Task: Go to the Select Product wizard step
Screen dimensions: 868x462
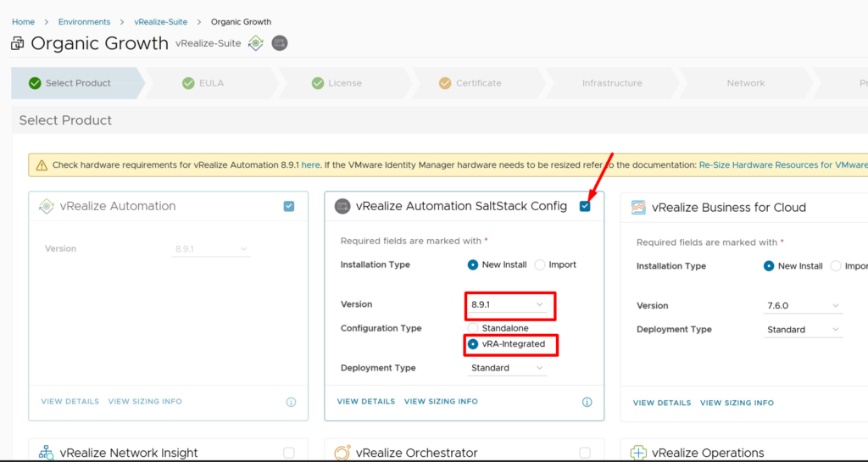Action: click(x=77, y=83)
